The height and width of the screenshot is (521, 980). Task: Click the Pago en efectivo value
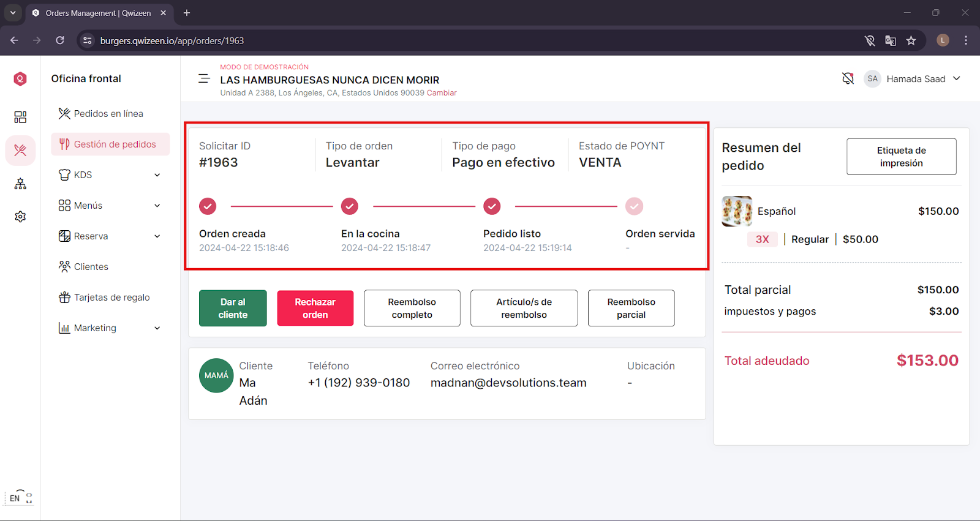click(503, 162)
